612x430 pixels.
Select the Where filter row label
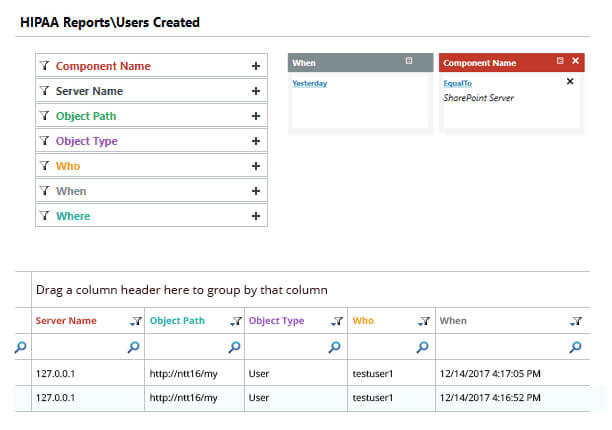click(73, 216)
